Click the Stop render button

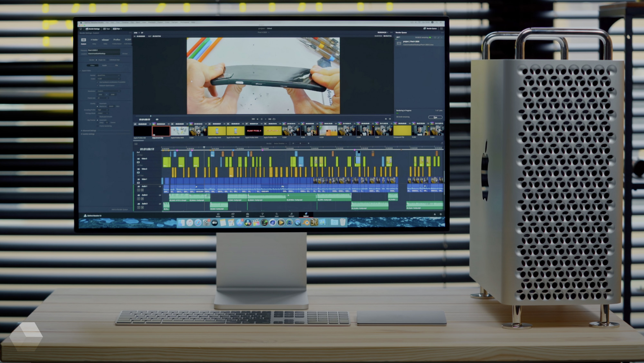point(435,117)
